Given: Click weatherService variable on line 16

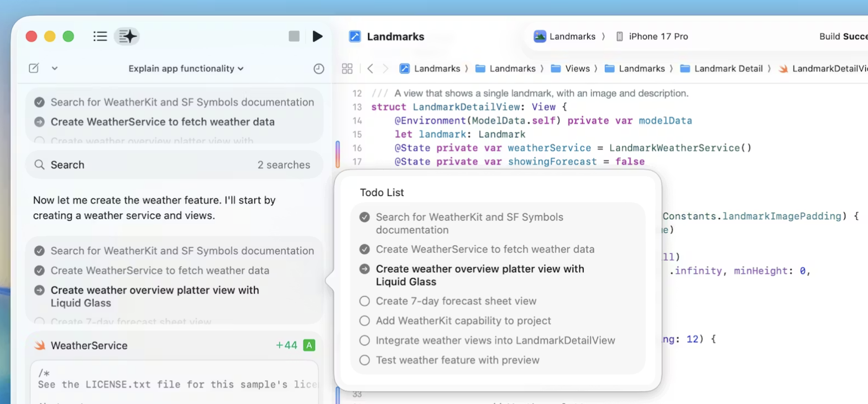Looking at the screenshot, I should click(x=550, y=148).
